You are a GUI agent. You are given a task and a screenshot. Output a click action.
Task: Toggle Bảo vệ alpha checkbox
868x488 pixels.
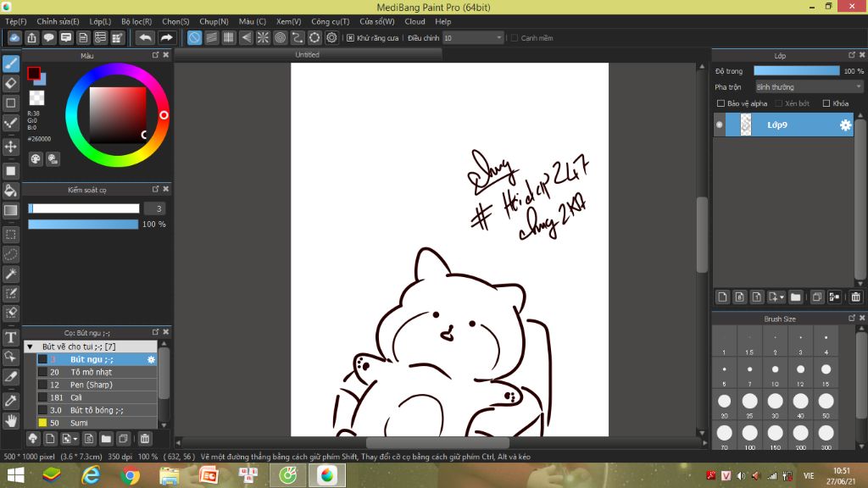721,103
